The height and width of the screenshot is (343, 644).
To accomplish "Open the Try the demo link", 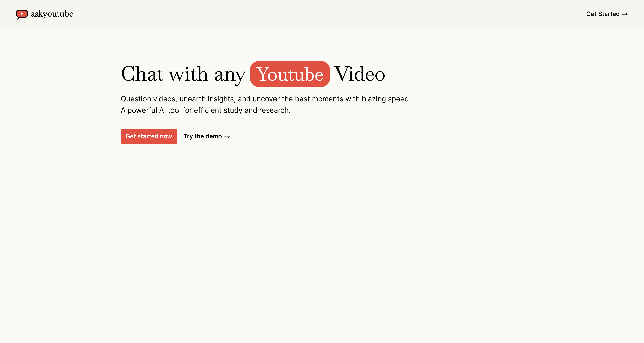I will (x=206, y=136).
